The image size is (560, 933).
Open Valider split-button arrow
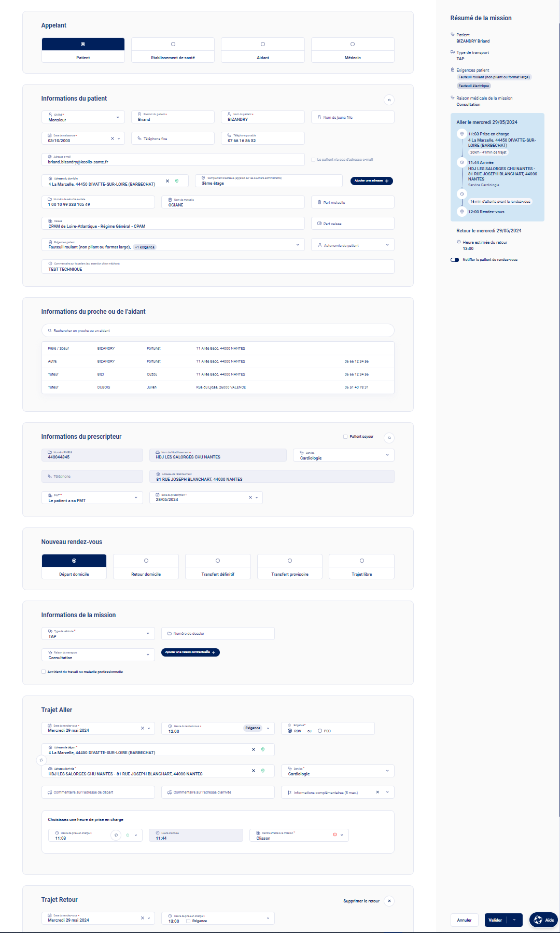pyautogui.click(x=514, y=920)
